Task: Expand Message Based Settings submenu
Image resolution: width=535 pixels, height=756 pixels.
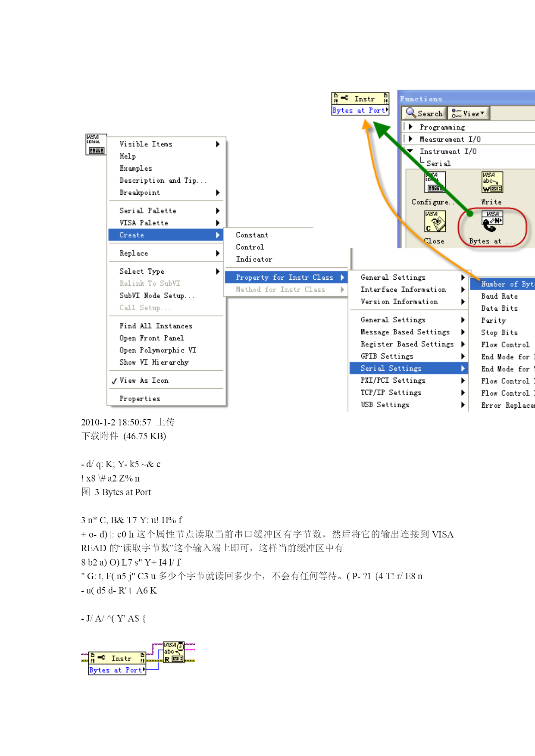Action: pyautogui.click(x=408, y=331)
